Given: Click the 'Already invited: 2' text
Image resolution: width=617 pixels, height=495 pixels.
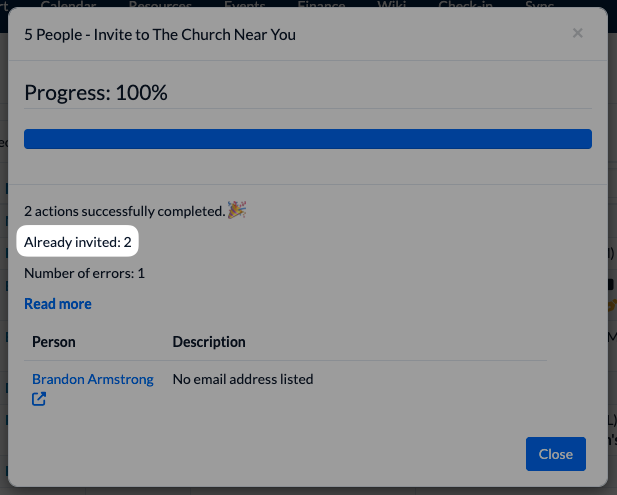Looking at the screenshot, I should [78, 242].
